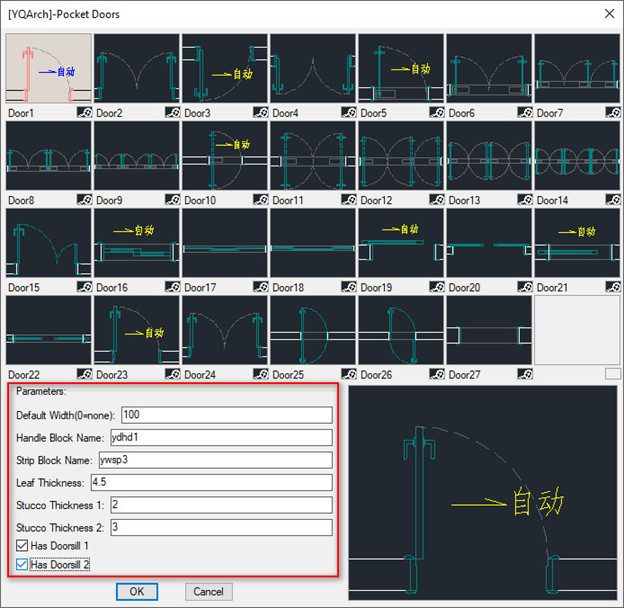Viewport: 624px width, 608px height.
Task: Click the Handle Block Name field
Action: click(220, 437)
